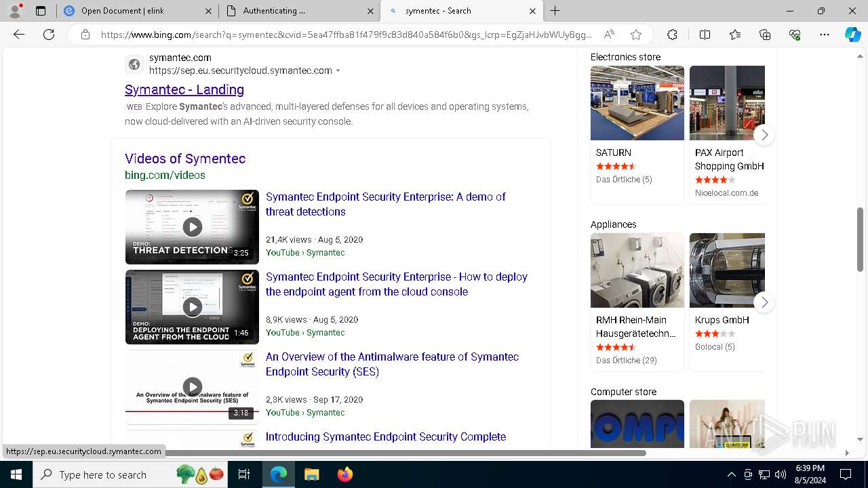This screenshot has width=868, height=488.
Task: Open the RMH Rhein-Main Hausgerätetechnik card
Action: pyautogui.click(x=637, y=302)
